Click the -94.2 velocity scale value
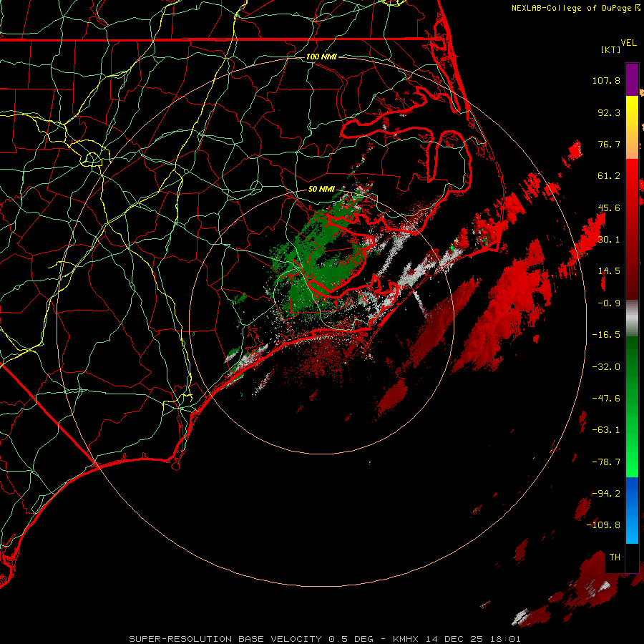This screenshot has width=644, height=644. pos(606,494)
